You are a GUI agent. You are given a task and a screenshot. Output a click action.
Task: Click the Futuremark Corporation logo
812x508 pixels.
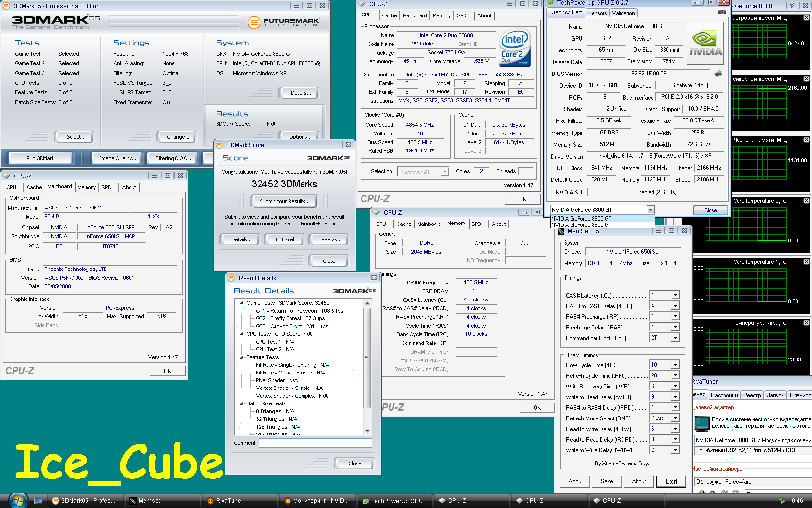284,22
